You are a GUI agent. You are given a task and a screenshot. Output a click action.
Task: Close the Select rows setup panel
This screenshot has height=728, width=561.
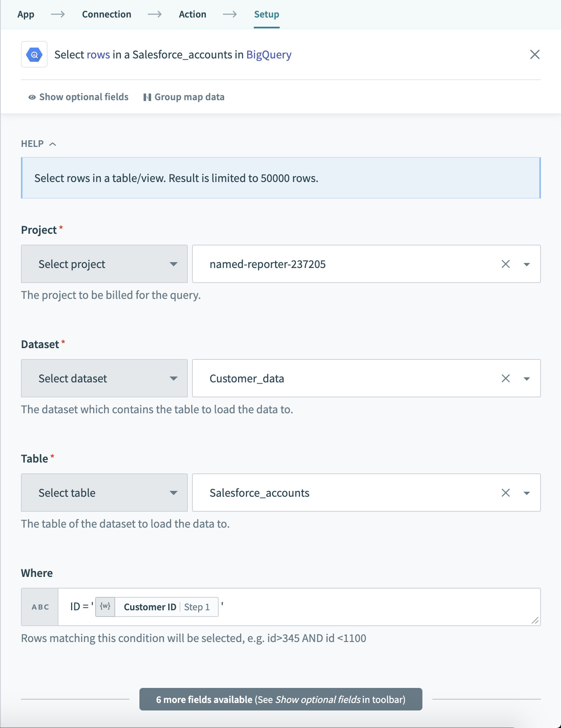(x=535, y=54)
